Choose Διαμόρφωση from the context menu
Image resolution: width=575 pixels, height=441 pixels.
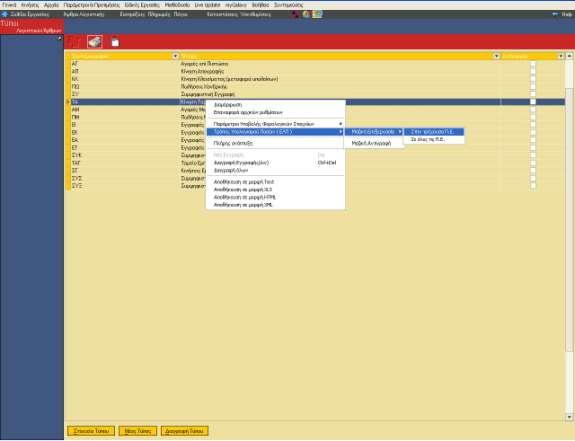coord(228,105)
